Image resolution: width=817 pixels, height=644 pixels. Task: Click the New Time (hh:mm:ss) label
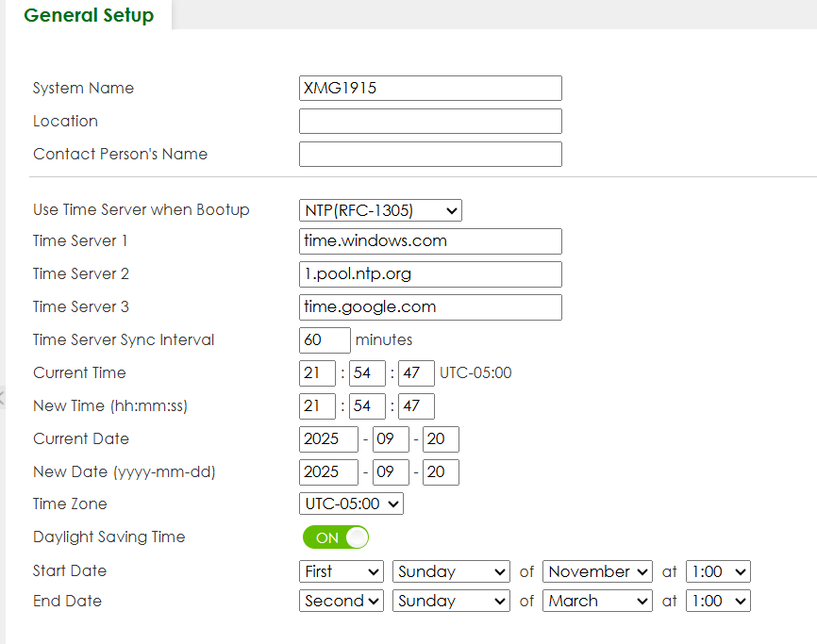[110, 406]
